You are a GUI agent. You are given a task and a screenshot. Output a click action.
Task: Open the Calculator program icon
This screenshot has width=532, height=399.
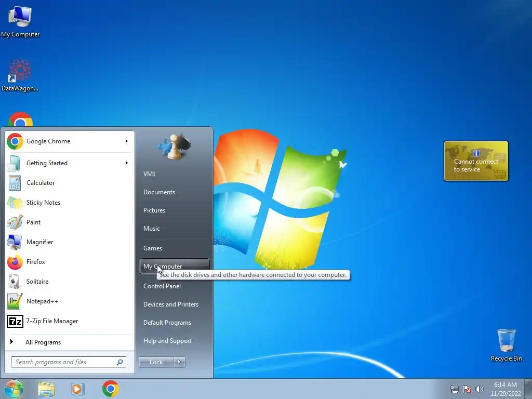(15, 183)
